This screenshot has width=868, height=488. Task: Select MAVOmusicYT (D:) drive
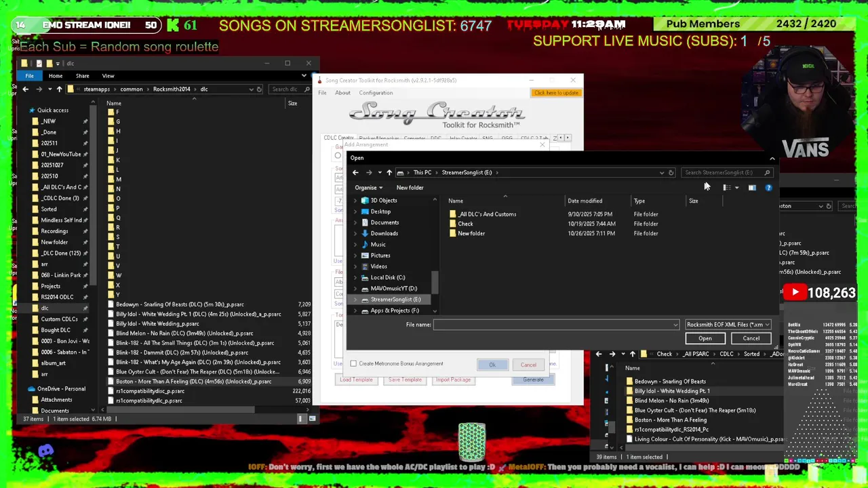click(x=393, y=288)
